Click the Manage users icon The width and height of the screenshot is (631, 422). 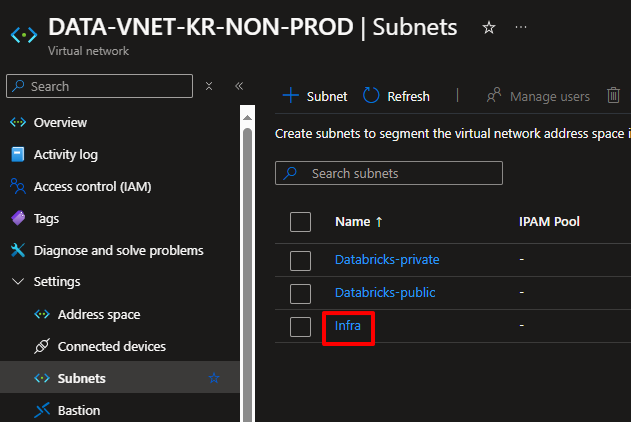[494, 96]
